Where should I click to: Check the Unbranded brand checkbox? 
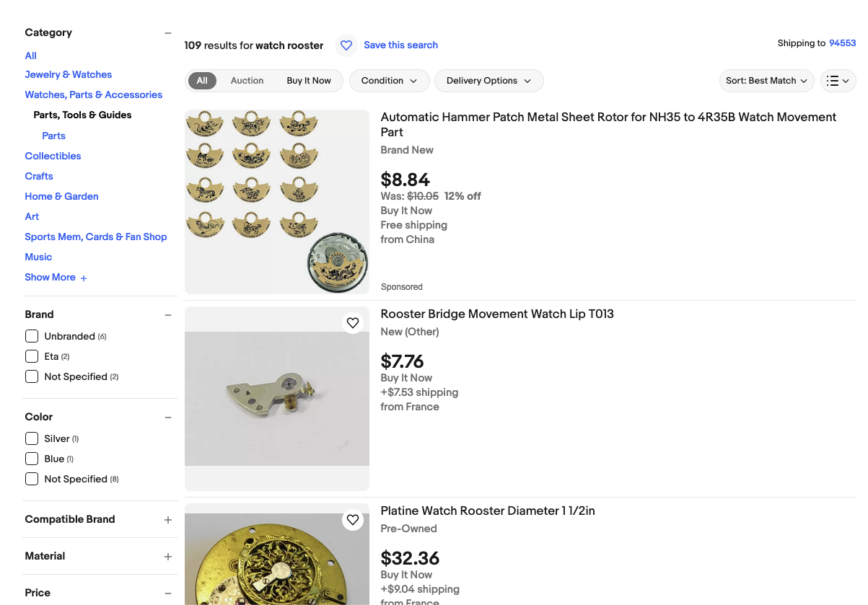pyautogui.click(x=32, y=336)
